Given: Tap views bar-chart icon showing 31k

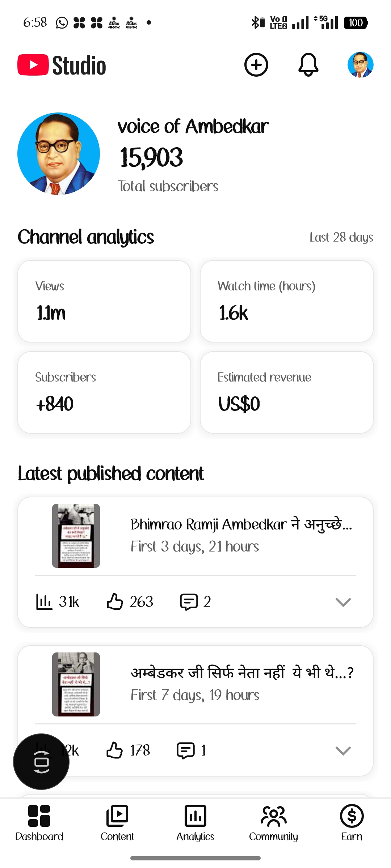Looking at the screenshot, I should click(x=44, y=602).
